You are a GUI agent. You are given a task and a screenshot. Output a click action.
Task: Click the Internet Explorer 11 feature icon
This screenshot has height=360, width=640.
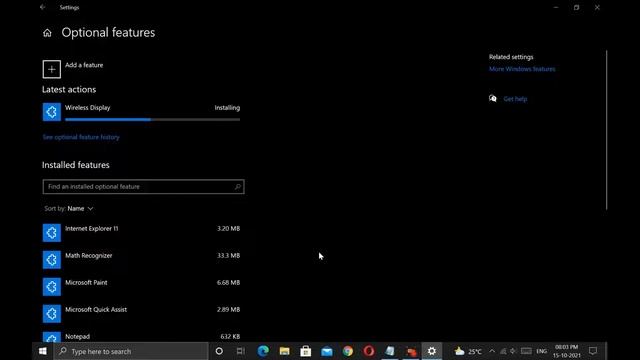[x=51, y=233]
